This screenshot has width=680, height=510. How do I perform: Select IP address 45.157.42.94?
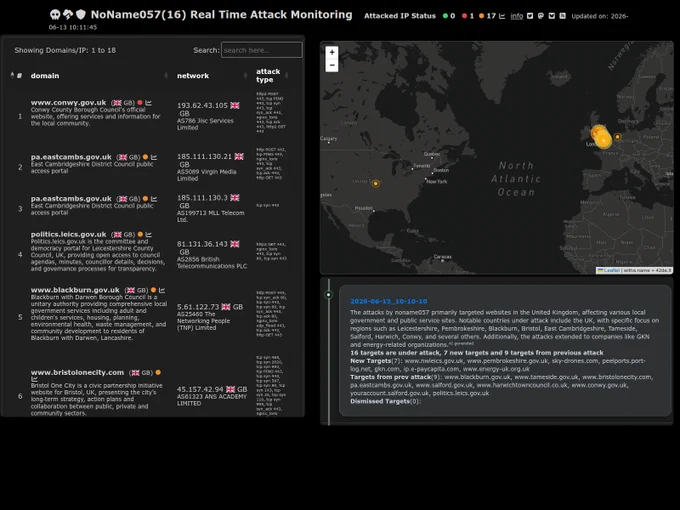click(x=200, y=389)
